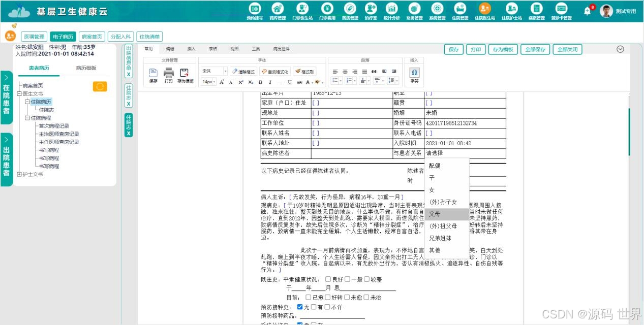Check the 好转 checkbox

click(x=328, y=297)
